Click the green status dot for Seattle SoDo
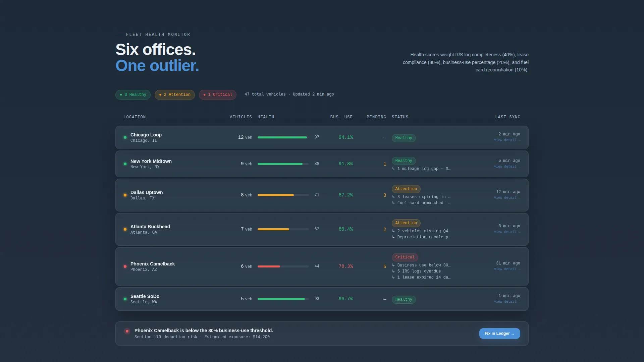The image size is (644, 362). (x=125, y=299)
